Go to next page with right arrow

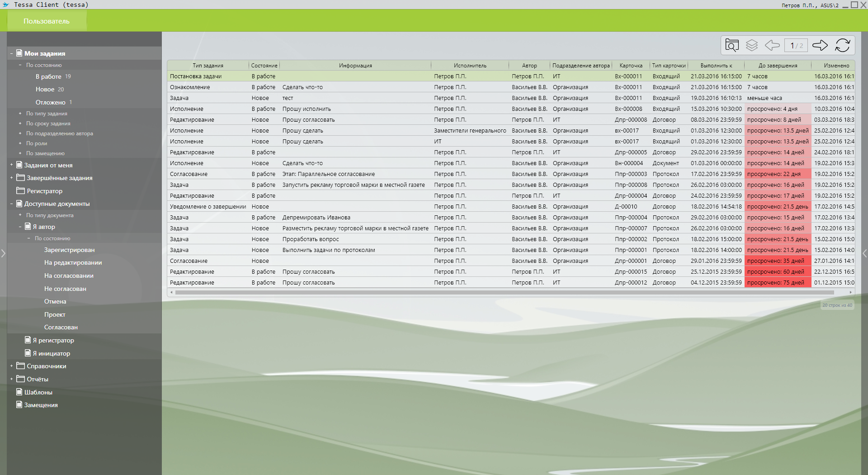coord(820,45)
